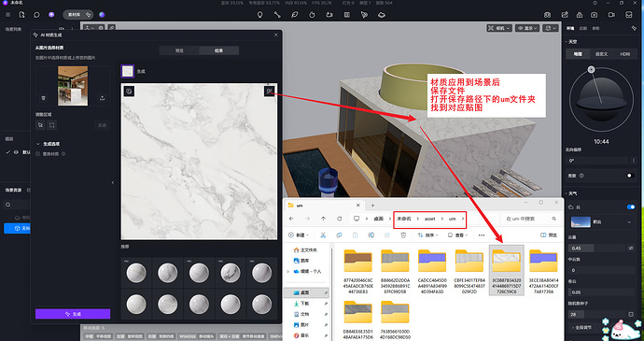
Task: Click the apply-to-scene icon on marble preview top-right
Action: pyautogui.click(x=269, y=92)
